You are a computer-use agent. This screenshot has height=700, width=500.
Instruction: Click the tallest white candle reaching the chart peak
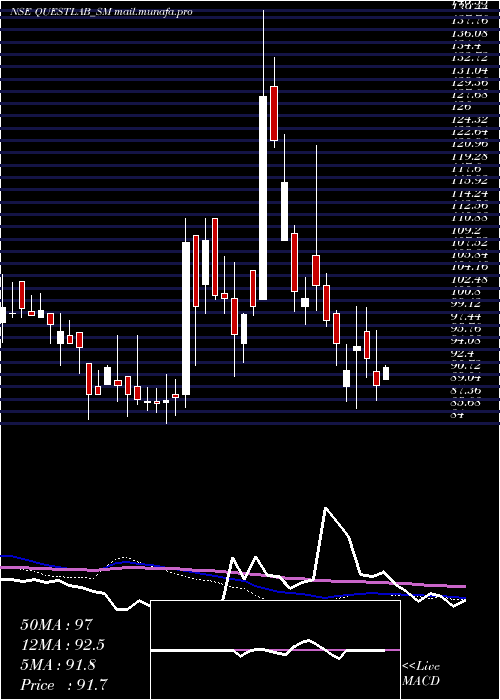click(x=263, y=198)
